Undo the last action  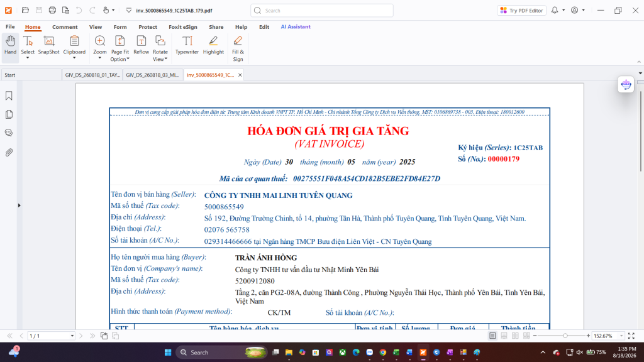(x=79, y=10)
